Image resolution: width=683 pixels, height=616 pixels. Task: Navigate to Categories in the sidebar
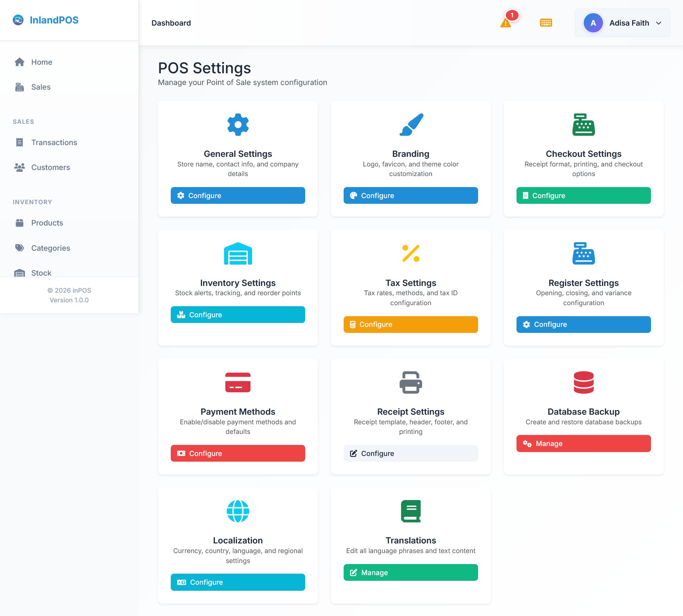[x=51, y=248]
